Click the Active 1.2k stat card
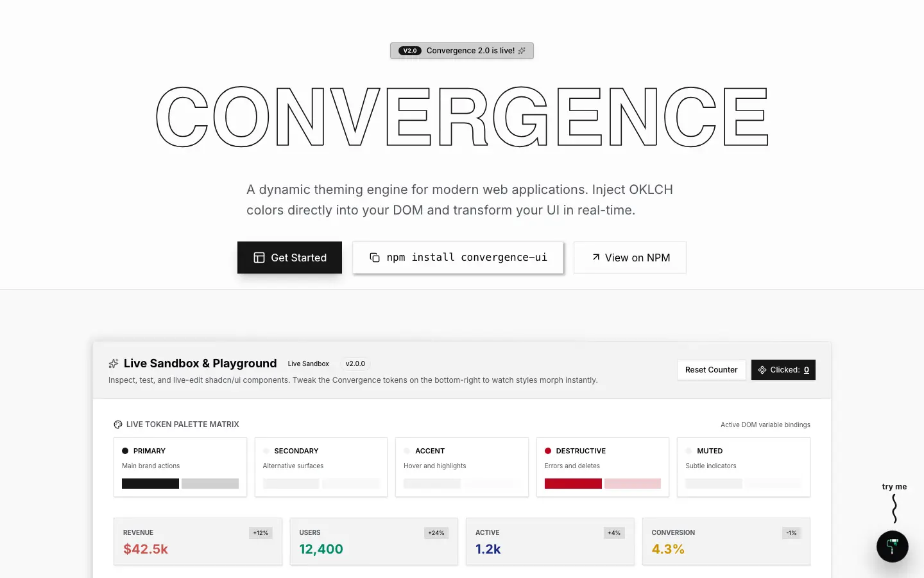The image size is (924, 578). click(x=550, y=541)
